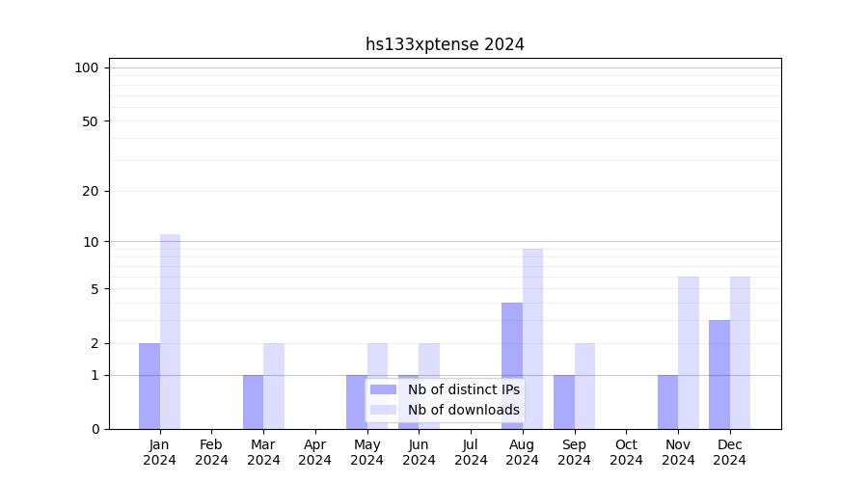Select the January downloads bar
The width and height of the screenshot is (868, 482).
(x=170, y=332)
